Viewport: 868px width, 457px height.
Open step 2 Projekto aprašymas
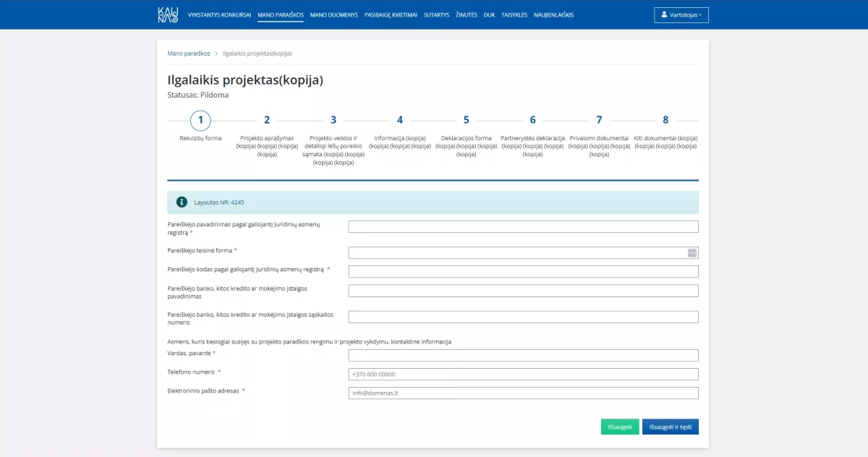[266, 120]
